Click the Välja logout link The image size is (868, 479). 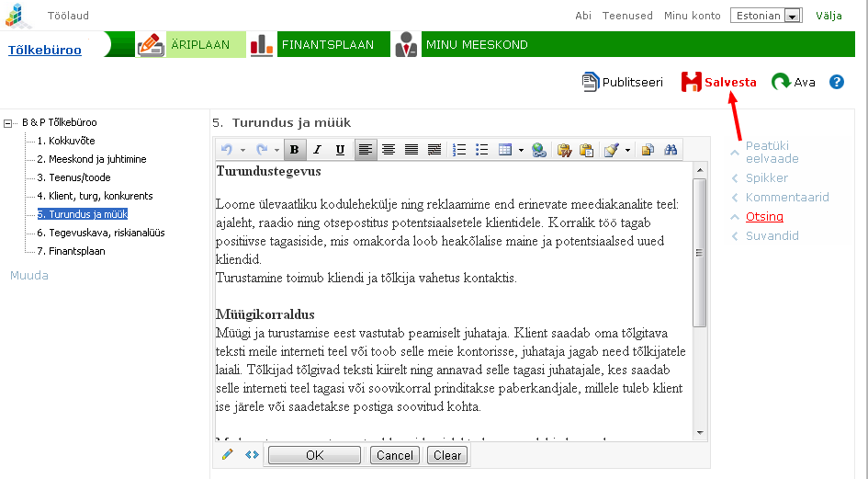pos(829,16)
